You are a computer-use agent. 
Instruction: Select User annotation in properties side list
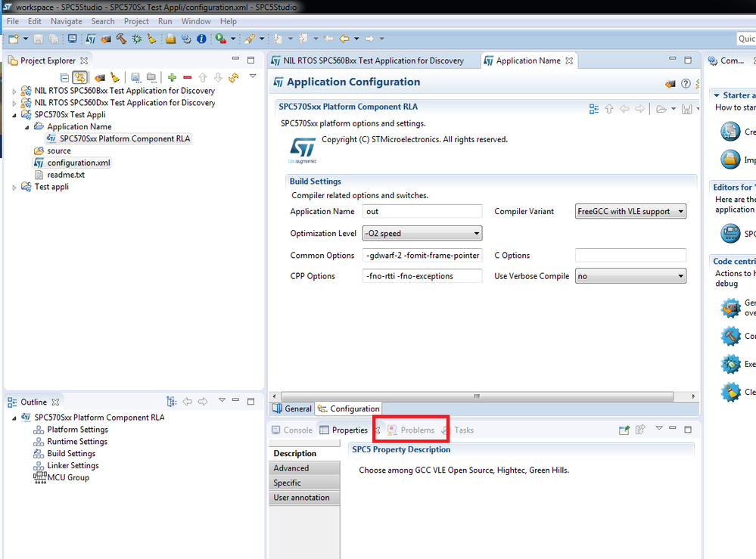point(304,497)
